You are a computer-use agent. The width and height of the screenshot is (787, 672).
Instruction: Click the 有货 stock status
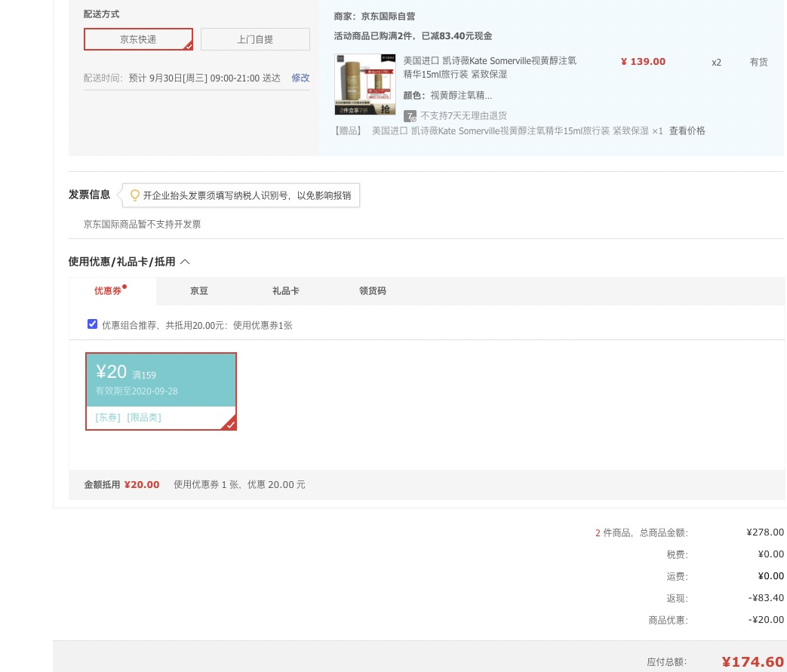(x=758, y=63)
